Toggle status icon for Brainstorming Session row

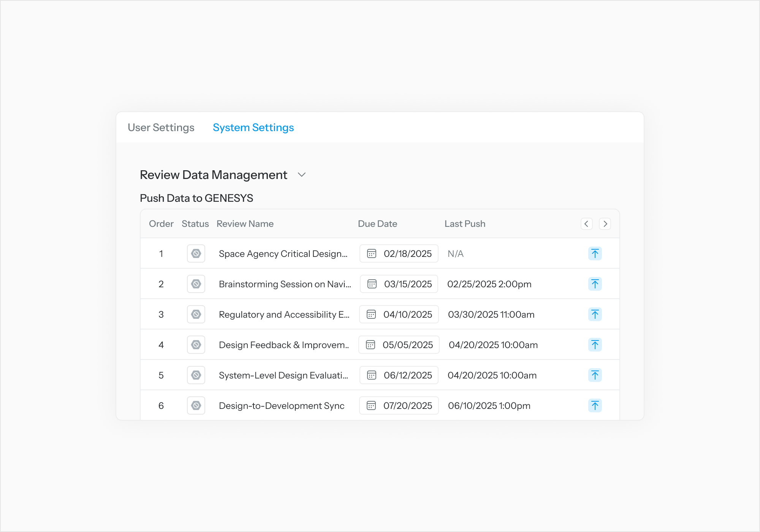pos(196,284)
